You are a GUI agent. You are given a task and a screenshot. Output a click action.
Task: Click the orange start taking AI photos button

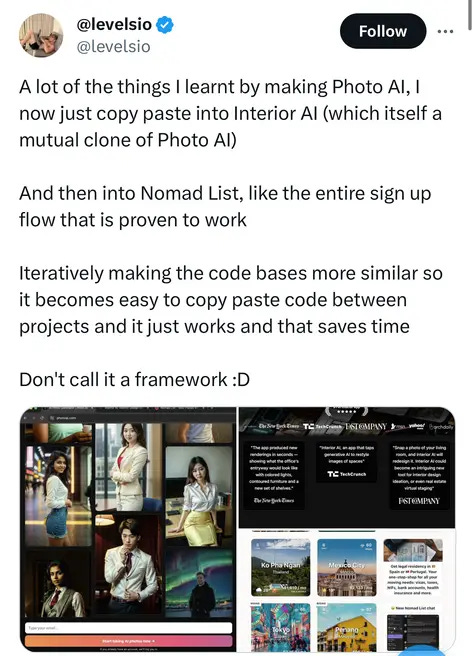click(128, 641)
